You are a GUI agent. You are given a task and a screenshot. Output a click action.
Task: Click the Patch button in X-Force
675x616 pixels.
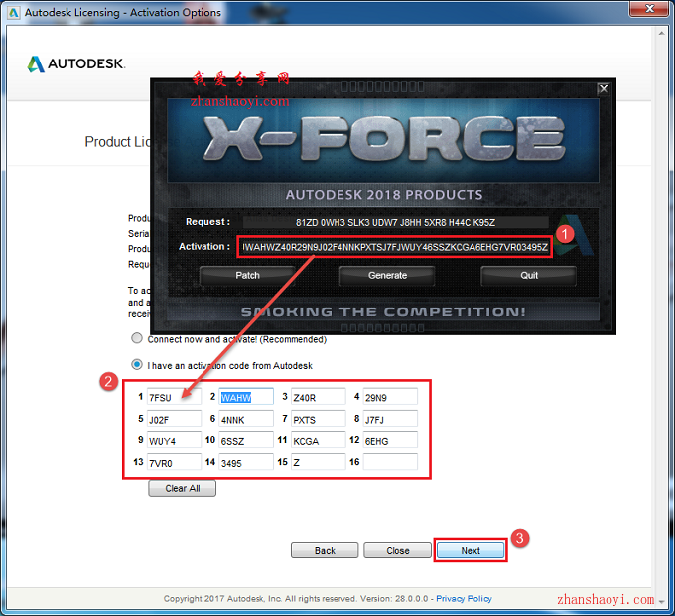[x=247, y=276]
